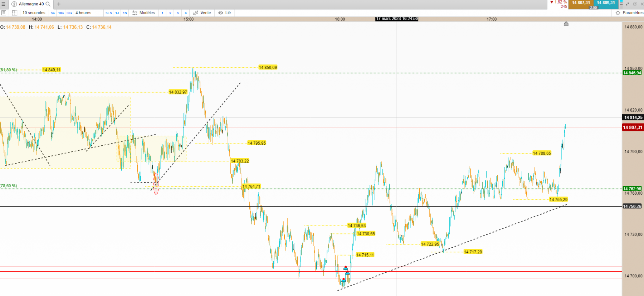The image size is (644, 296).
Task: Click the chart layout grid icon
Action: click(15, 13)
